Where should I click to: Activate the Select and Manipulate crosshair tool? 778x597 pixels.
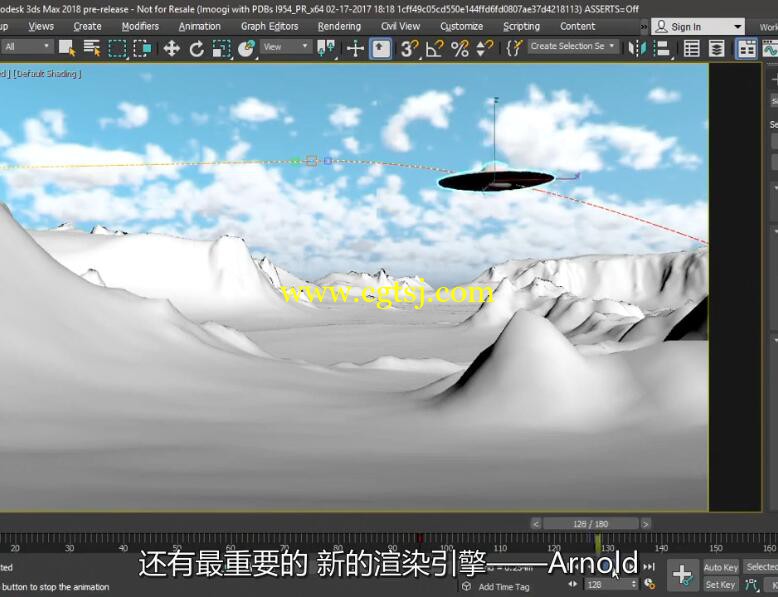pyautogui.click(x=355, y=48)
